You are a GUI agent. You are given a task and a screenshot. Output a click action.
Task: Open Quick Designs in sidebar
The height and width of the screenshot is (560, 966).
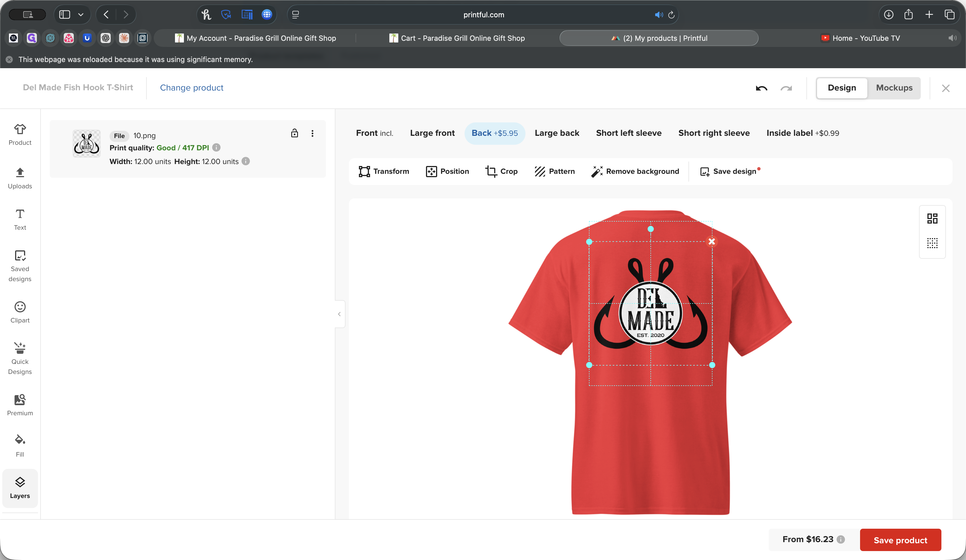coord(20,359)
